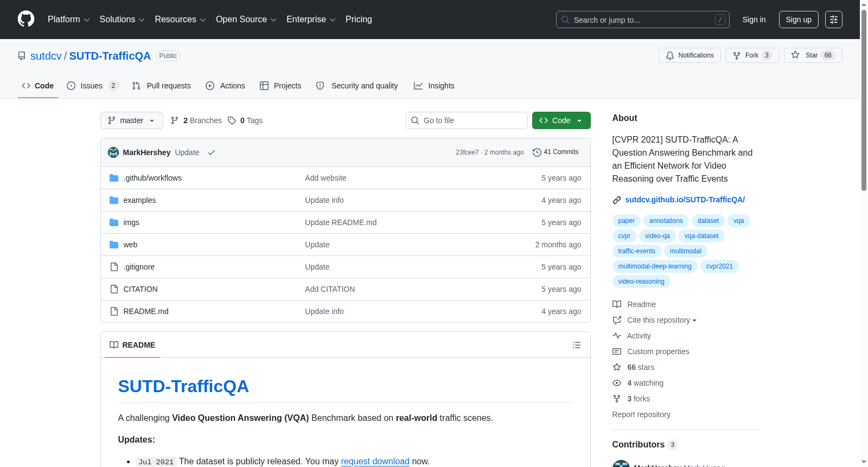The image size is (868, 467).
Task: Click Report repository link
Action: (641, 414)
